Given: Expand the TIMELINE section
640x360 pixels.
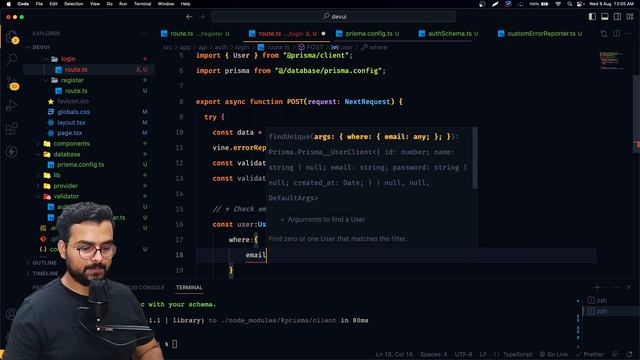Looking at the screenshot, I should 45,273.
